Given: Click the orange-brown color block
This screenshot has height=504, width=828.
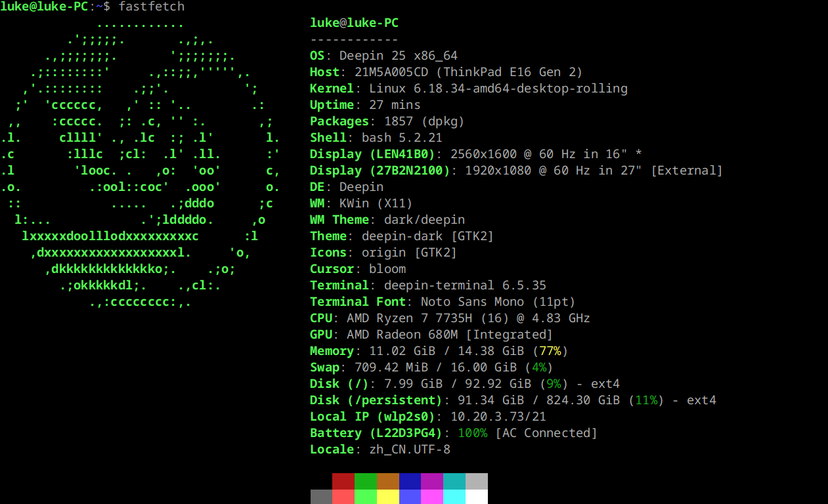Looking at the screenshot, I should click(388, 481).
